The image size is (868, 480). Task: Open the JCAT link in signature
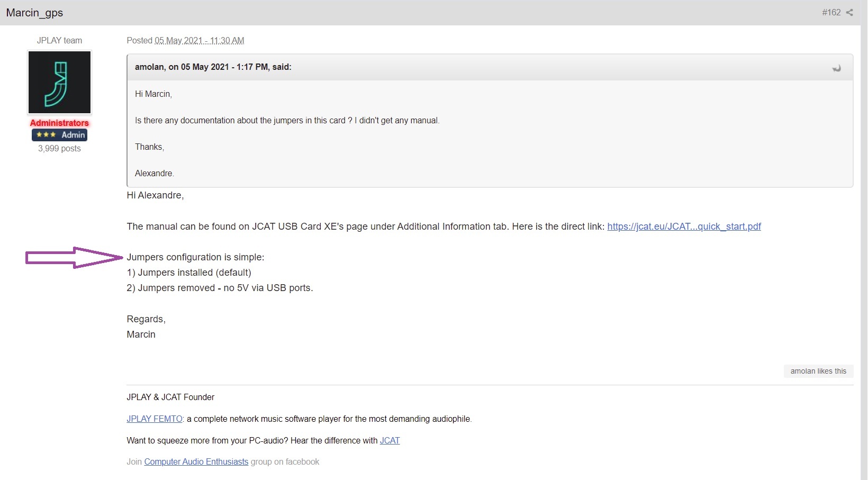tap(390, 441)
